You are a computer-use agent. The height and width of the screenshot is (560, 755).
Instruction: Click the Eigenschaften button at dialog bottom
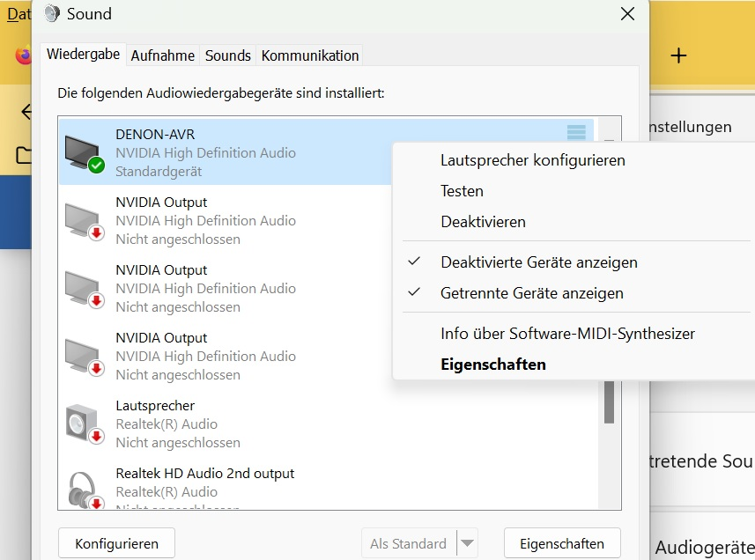click(x=562, y=543)
